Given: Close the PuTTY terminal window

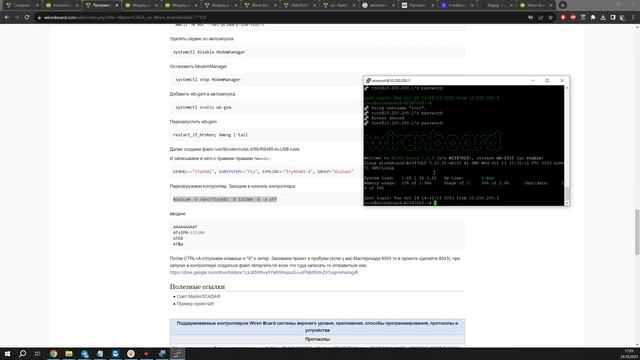Looking at the screenshot, I should [562, 80].
